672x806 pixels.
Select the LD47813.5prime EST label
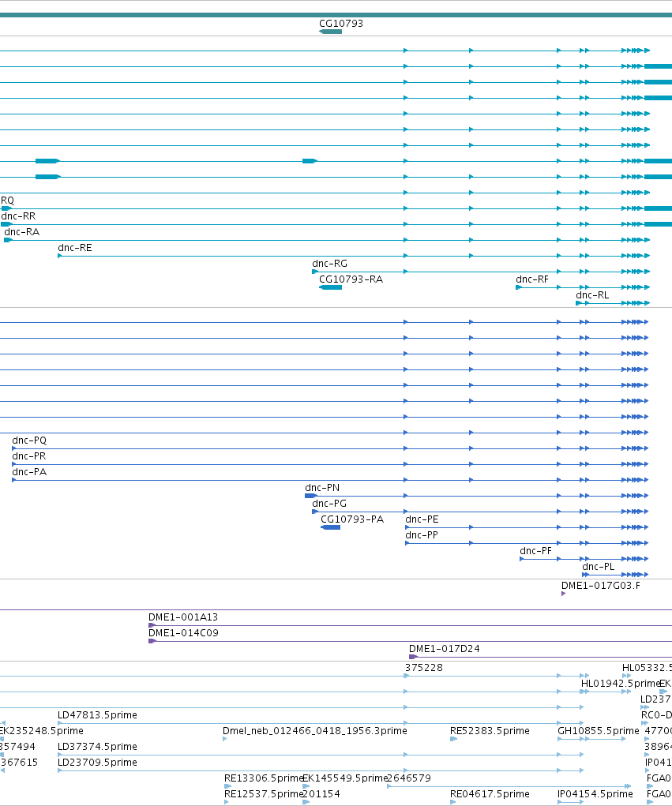(x=97, y=715)
